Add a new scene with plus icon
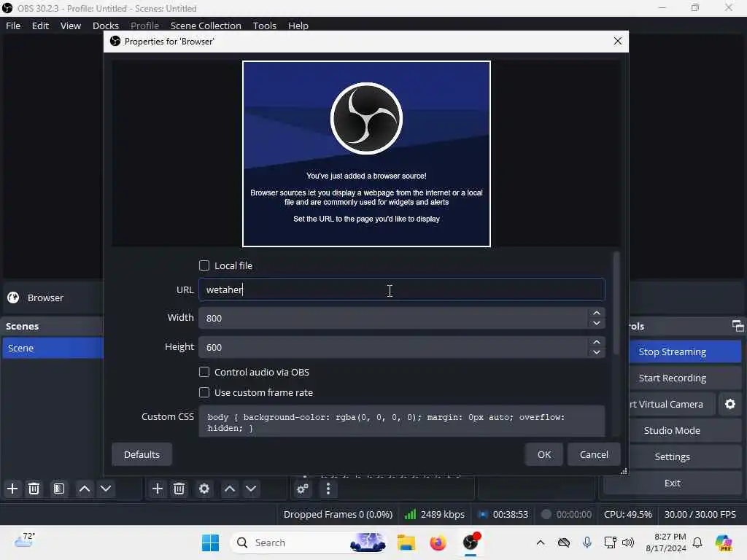This screenshot has width=747, height=560. point(12,489)
